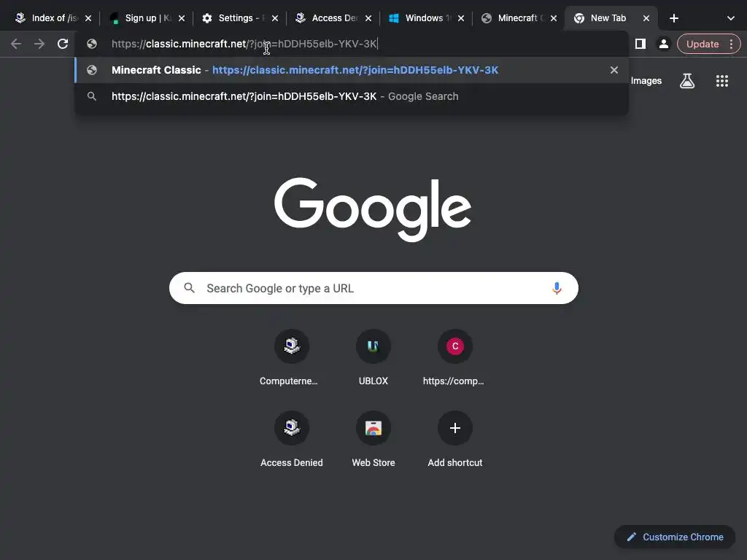This screenshot has height=560, width=747.
Task: Click the Update button
Action: point(703,44)
